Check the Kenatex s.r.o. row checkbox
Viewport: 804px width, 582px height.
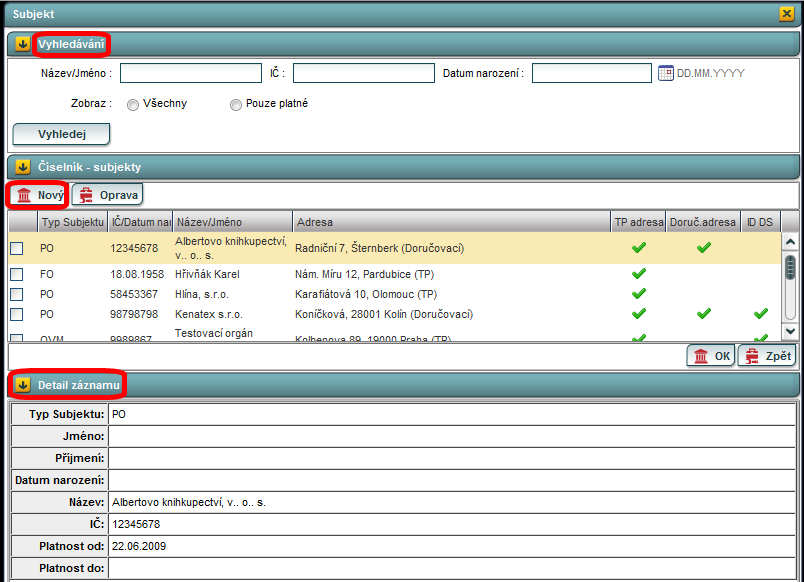point(16,314)
